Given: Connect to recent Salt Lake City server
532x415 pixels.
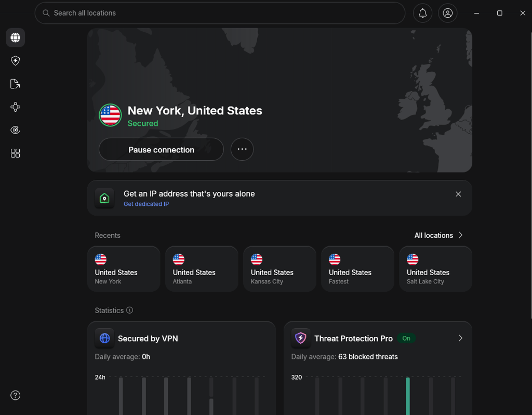Looking at the screenshot, I should (x=436, y=269).
